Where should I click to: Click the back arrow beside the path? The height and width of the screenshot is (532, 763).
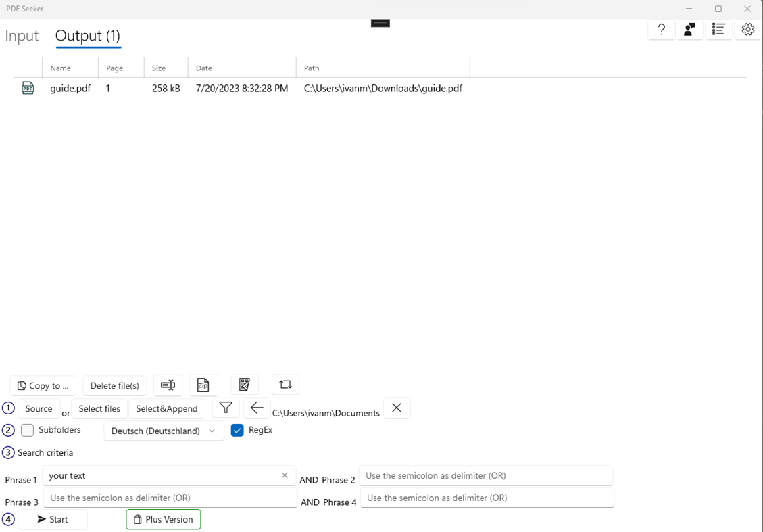tap(257, 408)
